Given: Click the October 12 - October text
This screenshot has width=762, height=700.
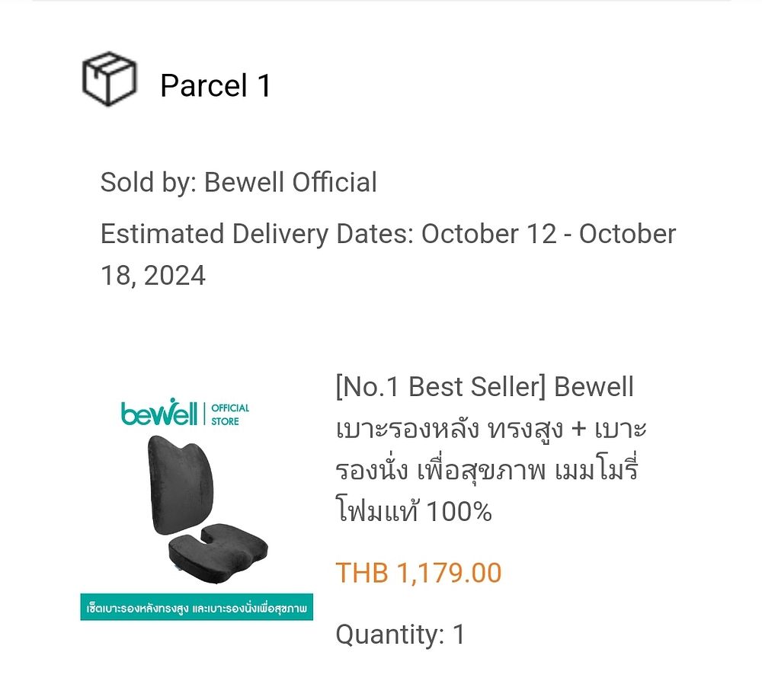Looking at the screenshot, I should [549, 234].
